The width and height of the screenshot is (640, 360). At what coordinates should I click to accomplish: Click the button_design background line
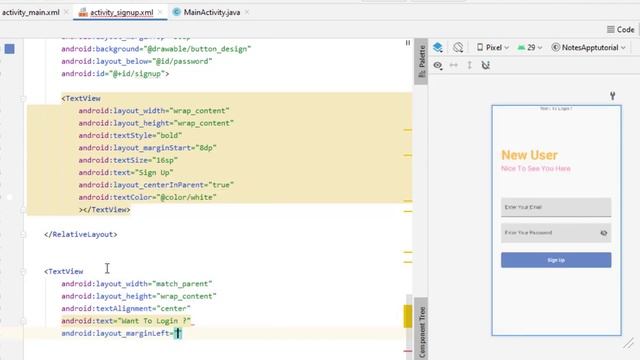tap(156, 49)
